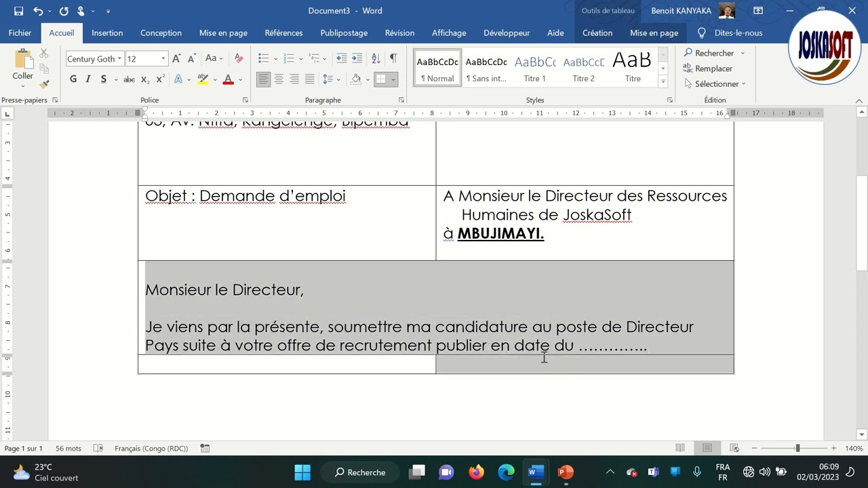Cut the selection with scissors icon
The width and height of the screenshot is (868, 488).
click(x=44, y=53)
